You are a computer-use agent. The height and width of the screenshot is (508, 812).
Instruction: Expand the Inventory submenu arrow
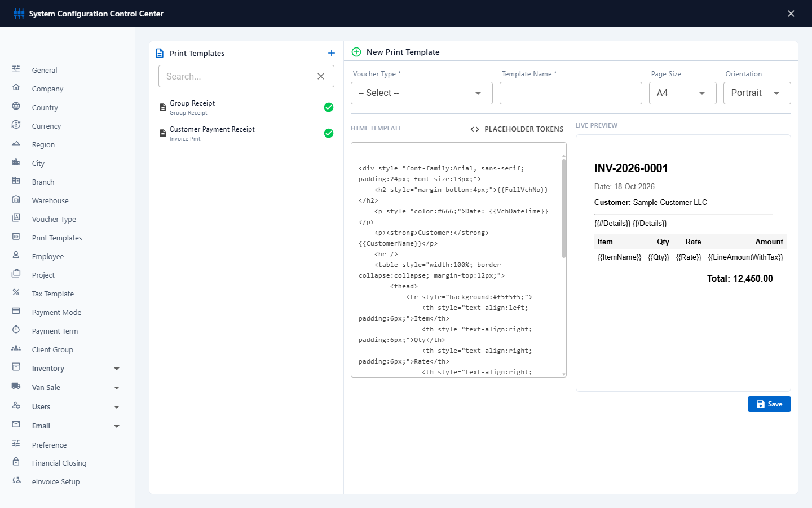point(117,369)
